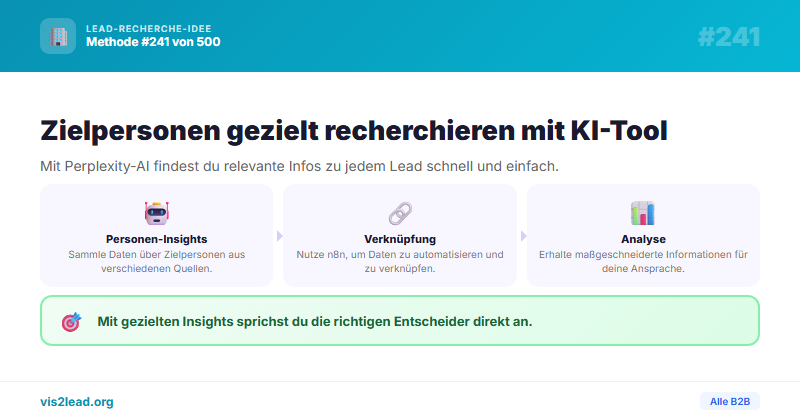Select the Verknüpfung card heading
800x420 pixels.
coord(400,239)
